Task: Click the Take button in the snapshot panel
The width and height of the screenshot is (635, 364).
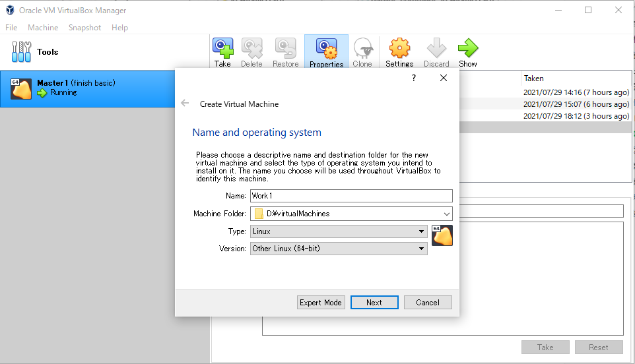Action: point(545,348)
